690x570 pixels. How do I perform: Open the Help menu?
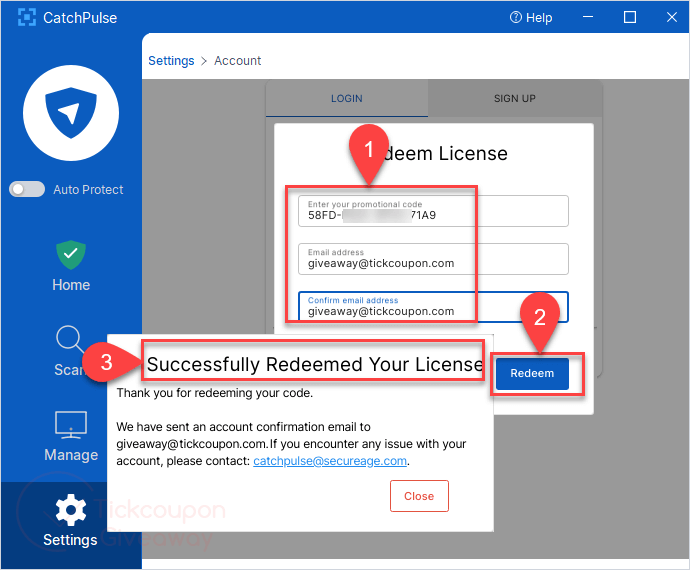[x=531, y=18]
